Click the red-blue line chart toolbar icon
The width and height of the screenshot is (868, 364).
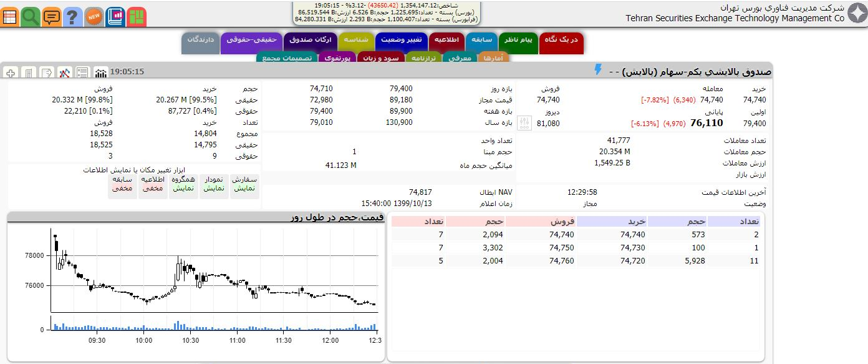65,73
